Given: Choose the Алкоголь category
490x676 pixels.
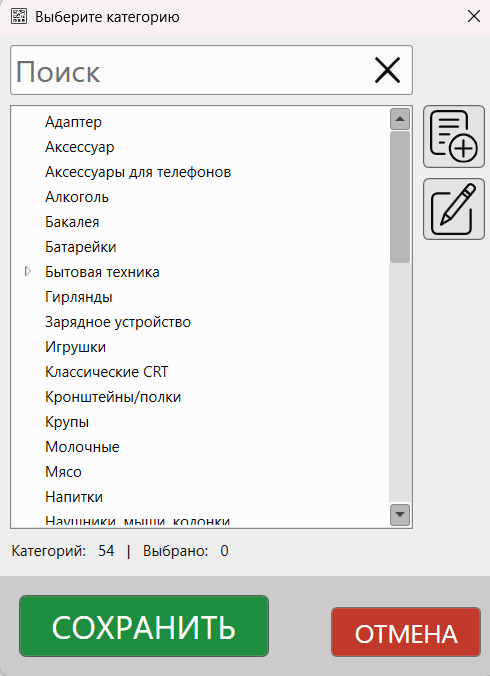Looking at the screenshot, I should tap(77, 197).
